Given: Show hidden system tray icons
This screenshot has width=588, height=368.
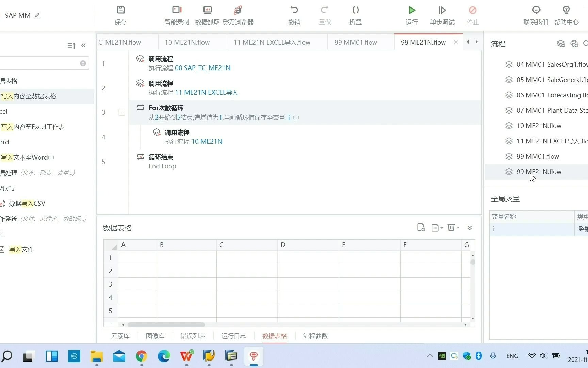Looking at the screenshot, I should coord(429,356).
